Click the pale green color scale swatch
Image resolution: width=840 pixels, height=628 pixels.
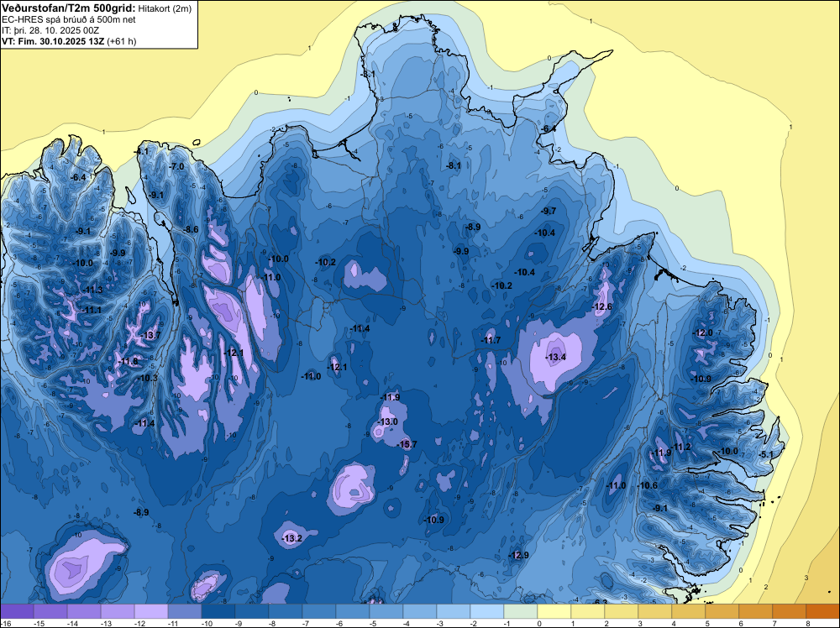coord(520,611)
